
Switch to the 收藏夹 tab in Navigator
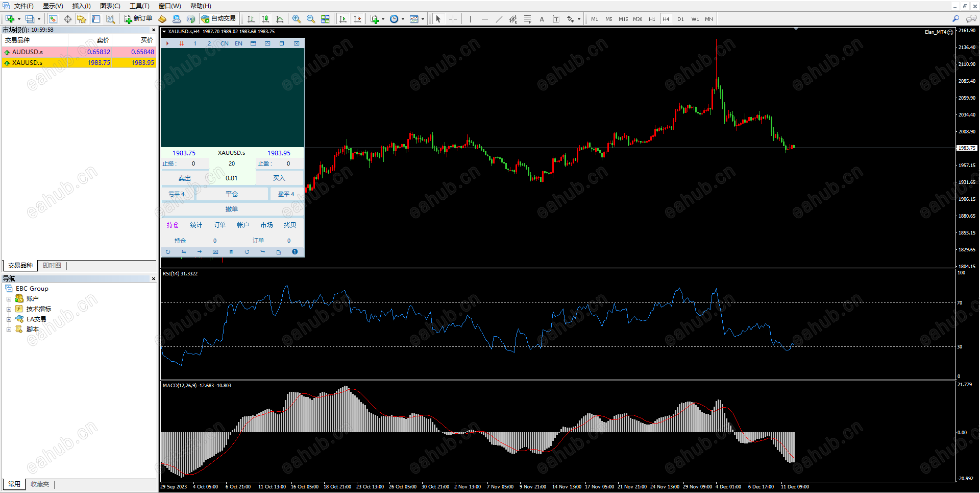click(40, 484)
